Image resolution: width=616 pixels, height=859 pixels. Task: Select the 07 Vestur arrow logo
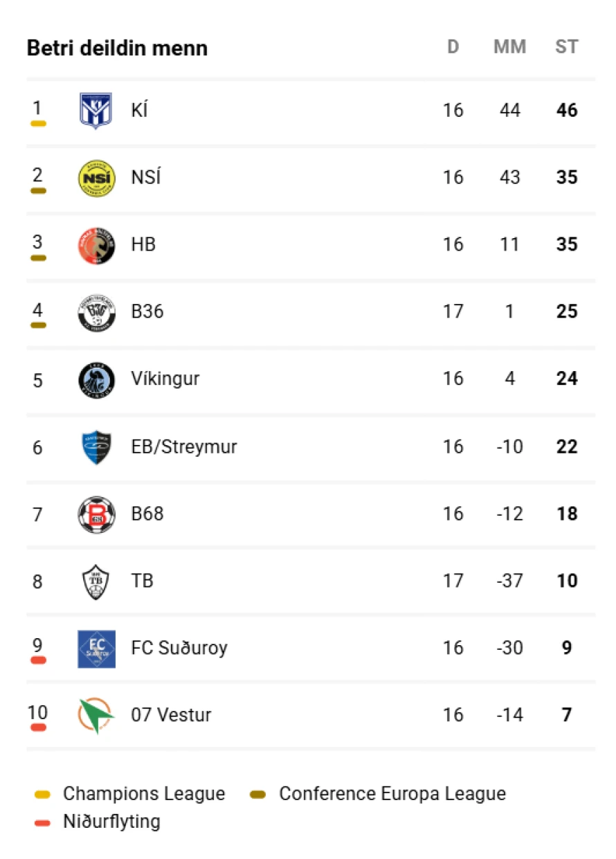tap(96, 716)
